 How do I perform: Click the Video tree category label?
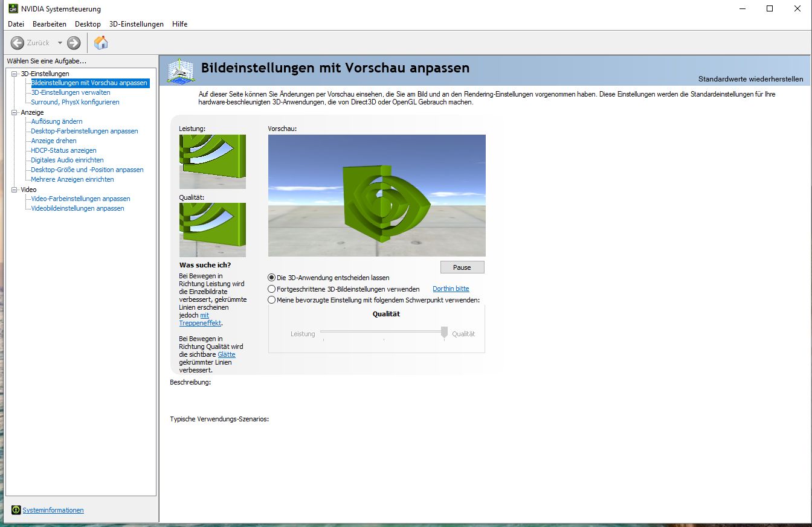28,190
